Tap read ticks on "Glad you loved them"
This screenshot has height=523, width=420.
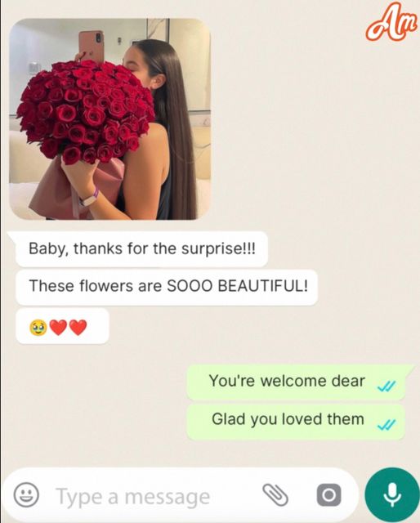[386, 425]
